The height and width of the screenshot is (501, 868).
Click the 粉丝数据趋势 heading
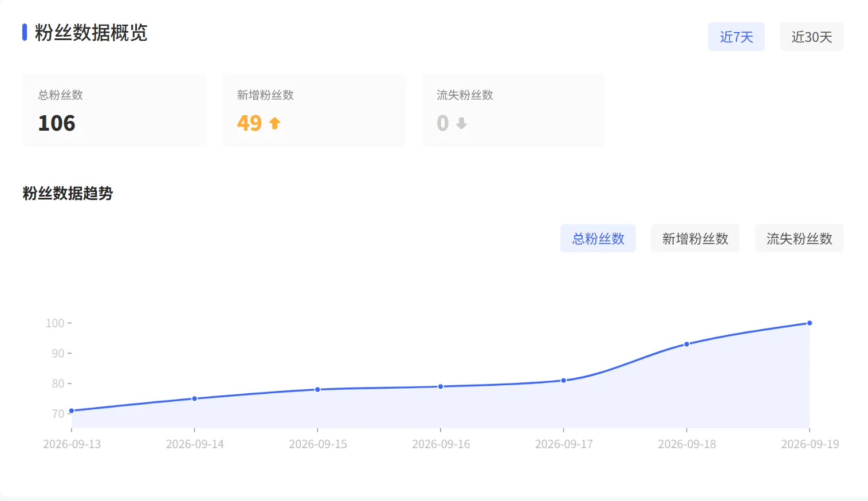[x=68, y=193]
